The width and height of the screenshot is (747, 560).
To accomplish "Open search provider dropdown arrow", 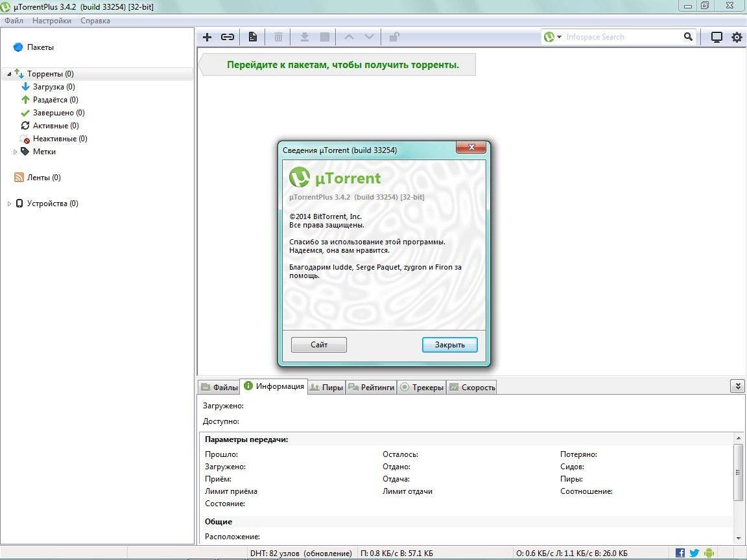I will 560,37.
